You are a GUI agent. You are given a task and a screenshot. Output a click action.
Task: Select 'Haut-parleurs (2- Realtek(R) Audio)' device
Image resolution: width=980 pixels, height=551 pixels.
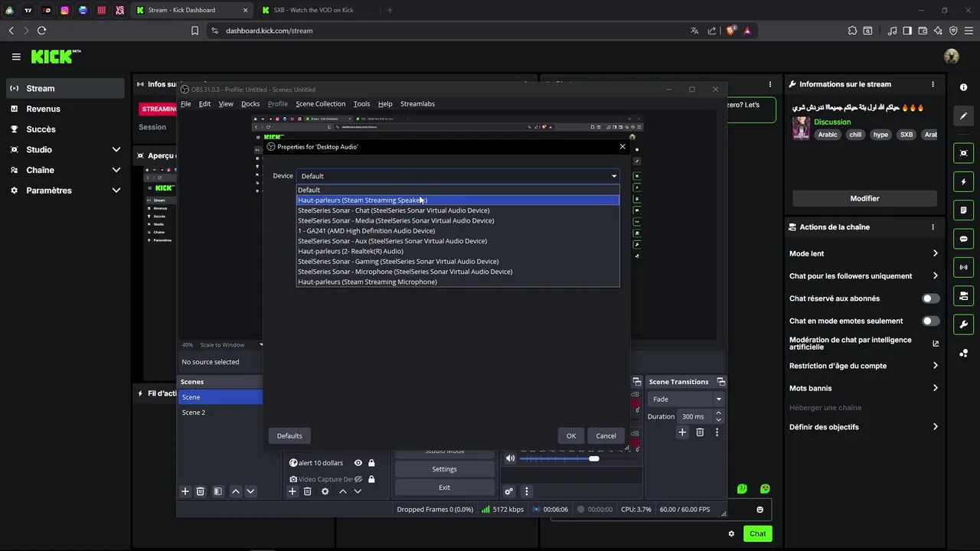[458, 251]
